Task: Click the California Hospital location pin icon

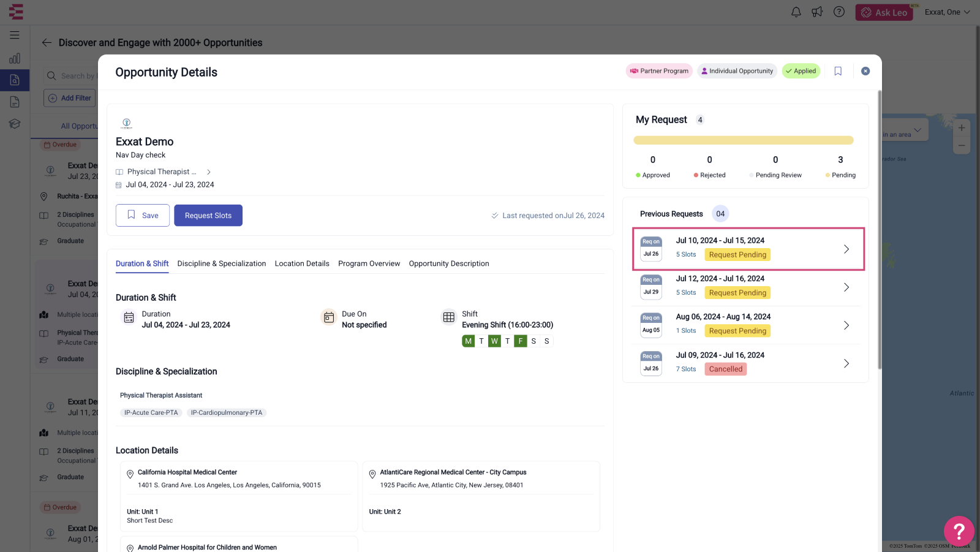Action: pos(130,474)
